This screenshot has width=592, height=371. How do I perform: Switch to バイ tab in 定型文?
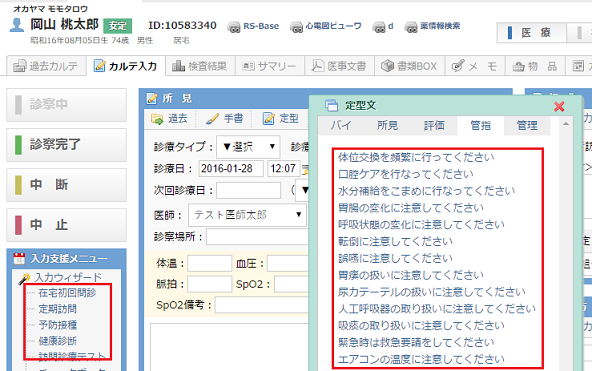tap(341, 125)
